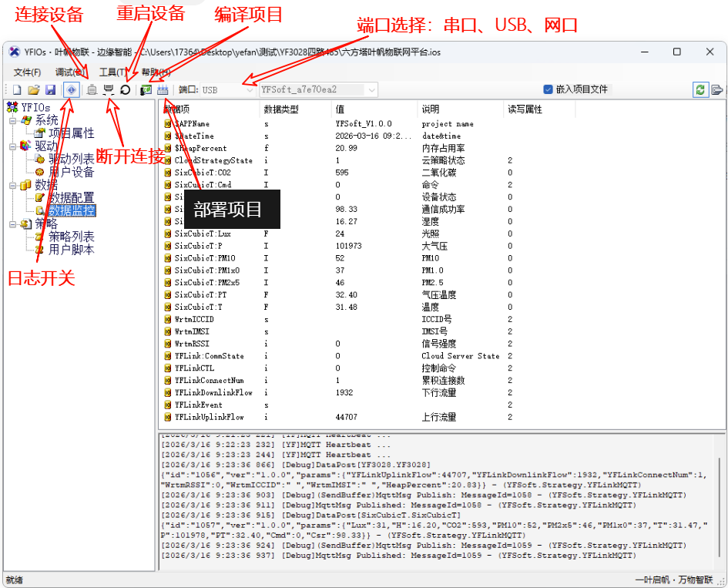Click the green refresh icon near 嵌入项目文件
The width and height of the screenshot is (728, 588).
click(x=700, y=89)
